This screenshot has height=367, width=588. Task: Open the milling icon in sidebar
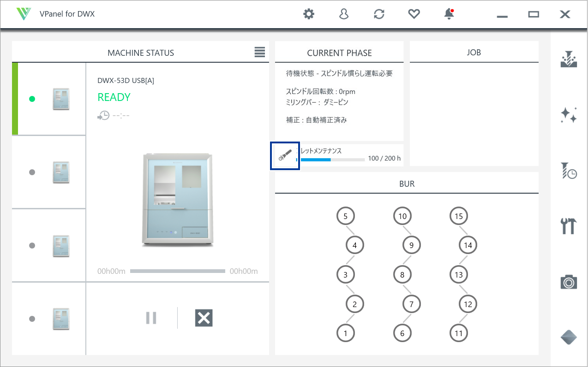pyautogui.click(x=569, y=59)
